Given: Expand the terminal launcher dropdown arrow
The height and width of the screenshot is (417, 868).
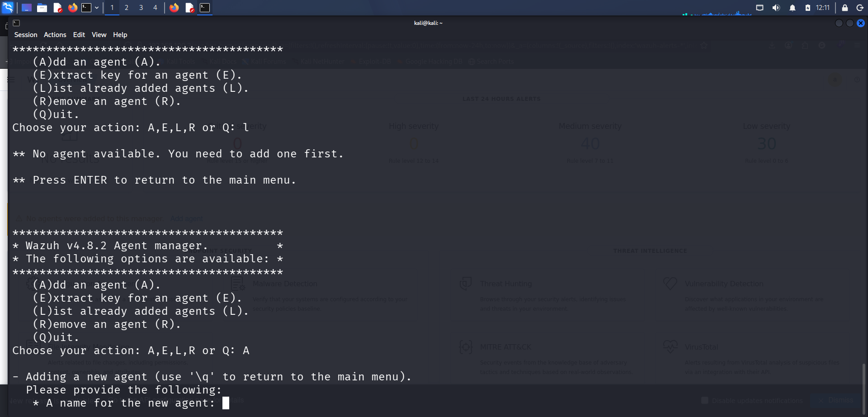Looking at the screenshot, I should (97, 8).
